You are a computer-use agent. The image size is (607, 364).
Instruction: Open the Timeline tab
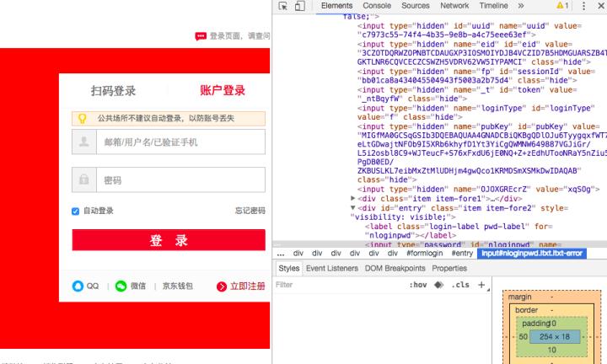click(x=493, y=6)
